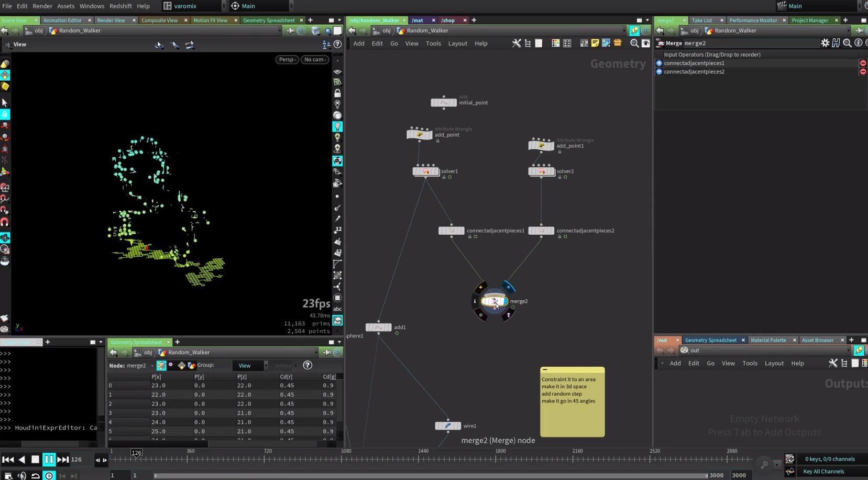
Task: Open the Windows menu
Action: tap(92, 6)
